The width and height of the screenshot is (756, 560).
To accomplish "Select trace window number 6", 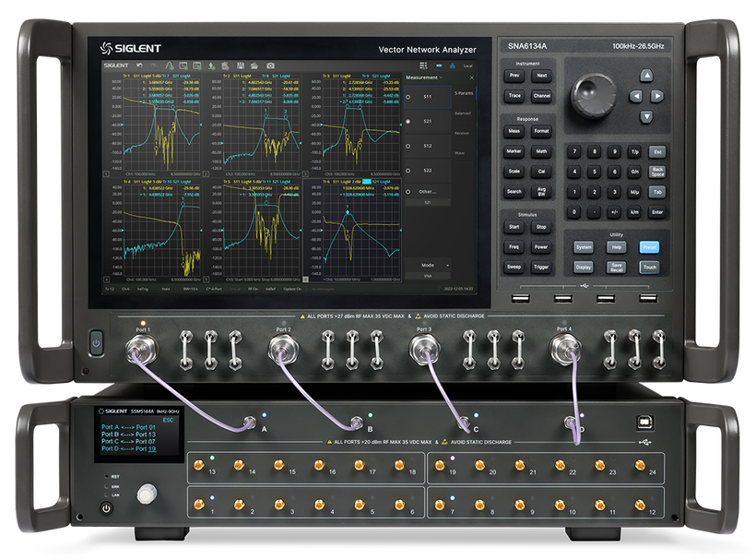I will [x=306, y=280].
